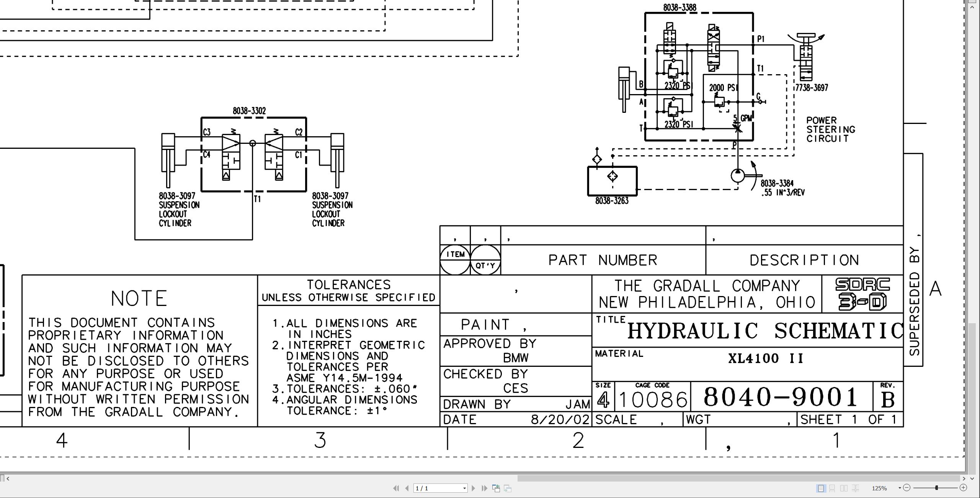The width and height of the screenshot is (980, 498).
Task: Go to the next page
Action: tap(474, 488)
